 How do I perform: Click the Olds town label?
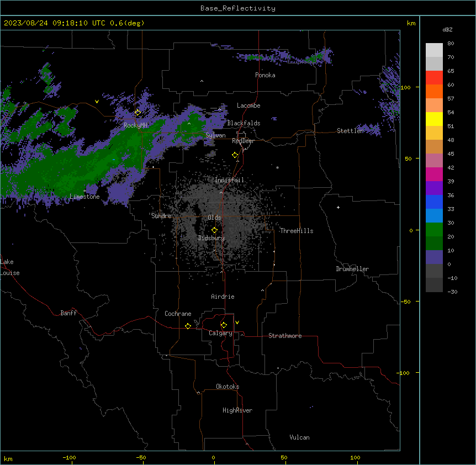[214, 218]
